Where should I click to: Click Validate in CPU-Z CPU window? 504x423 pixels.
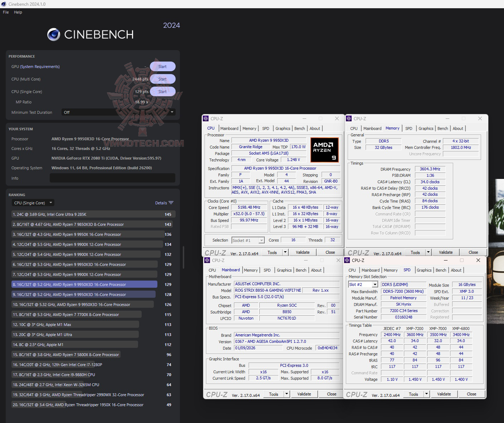click(303, 252)
